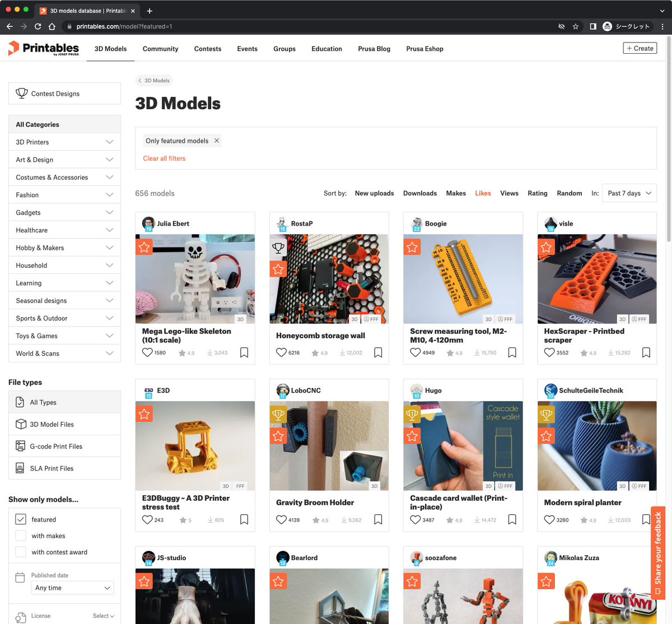This screenshot has width=672, height=624.
Task: Expand the Household category
Action: coord(64,265)
